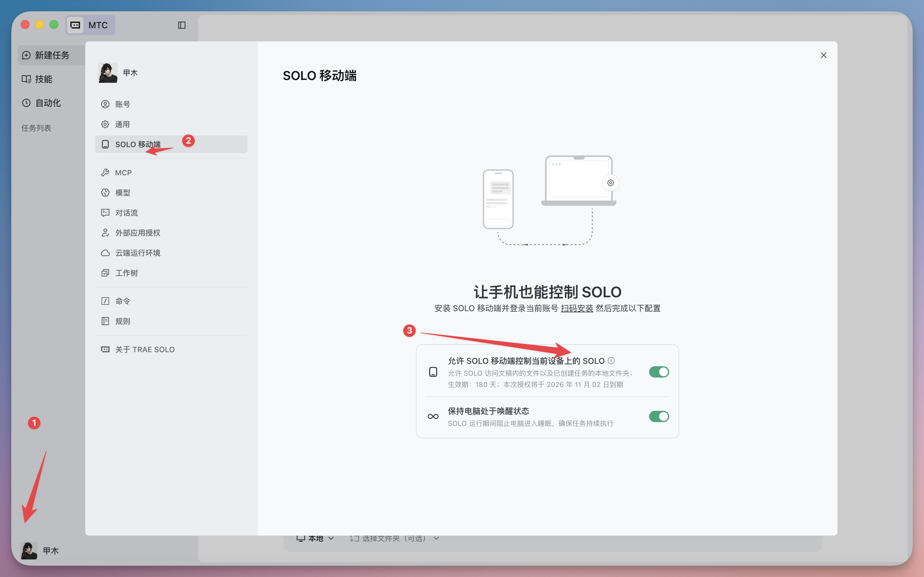Open the 对话流 settings section
The width and height of the screenshot is (924, 577).
(x=171, y=213)
